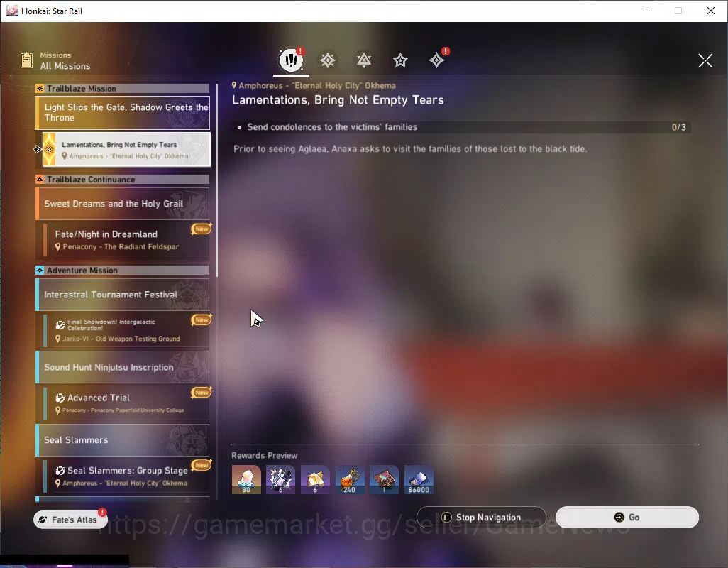Switch to the star-shaped mission filter tab
Screen dimensions: 728x568
pyautogui.click(x=400, y=60)
